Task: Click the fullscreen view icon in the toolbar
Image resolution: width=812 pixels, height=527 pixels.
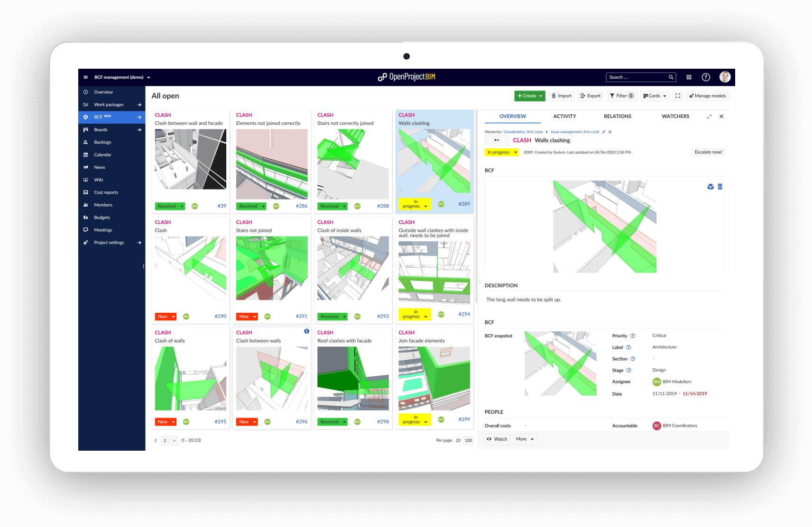Action: click(x=677, y=96)
